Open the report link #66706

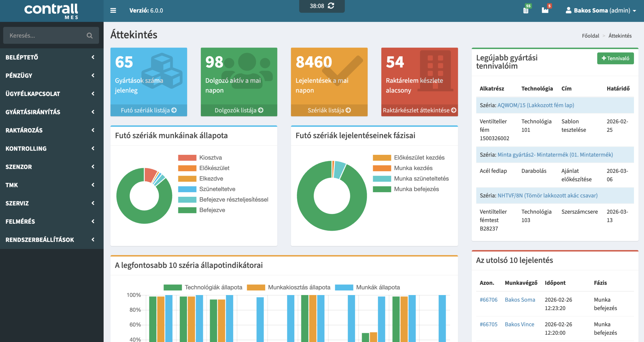pos(488,300)
